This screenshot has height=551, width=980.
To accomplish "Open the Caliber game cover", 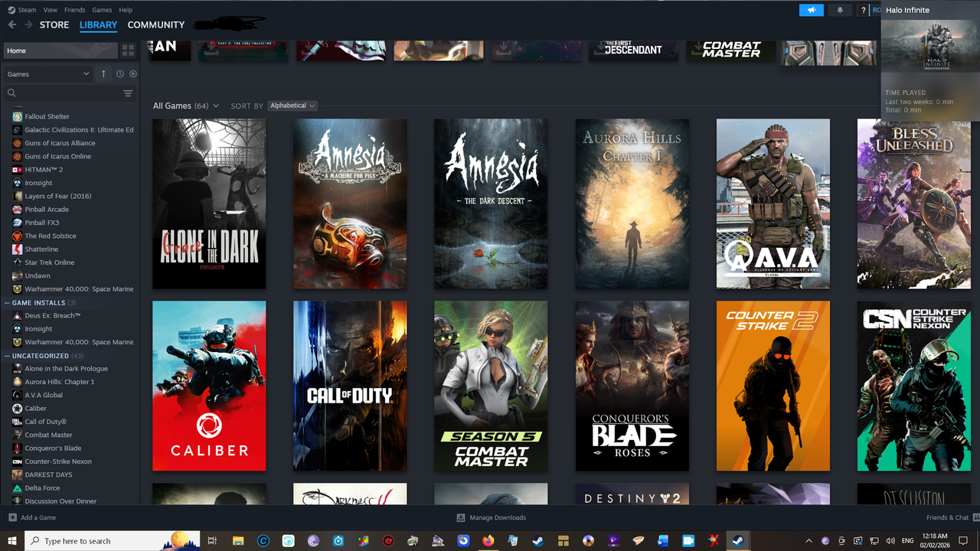I will [x=209, y=386].
